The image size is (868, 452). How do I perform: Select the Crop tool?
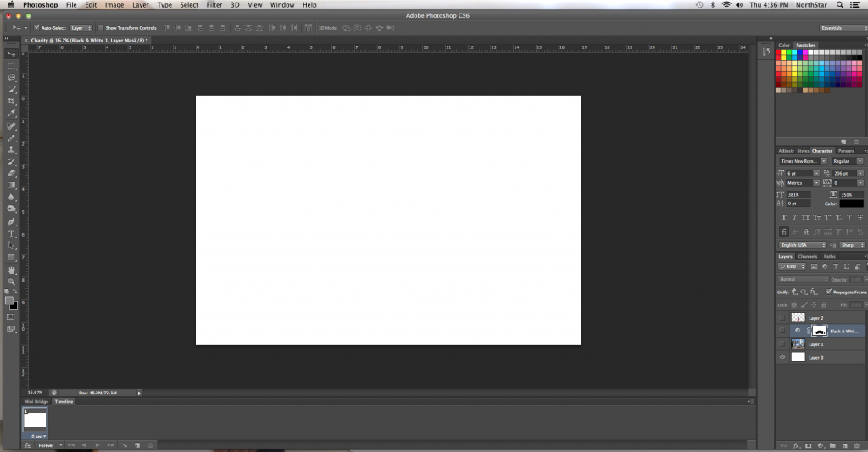[11, 102]
